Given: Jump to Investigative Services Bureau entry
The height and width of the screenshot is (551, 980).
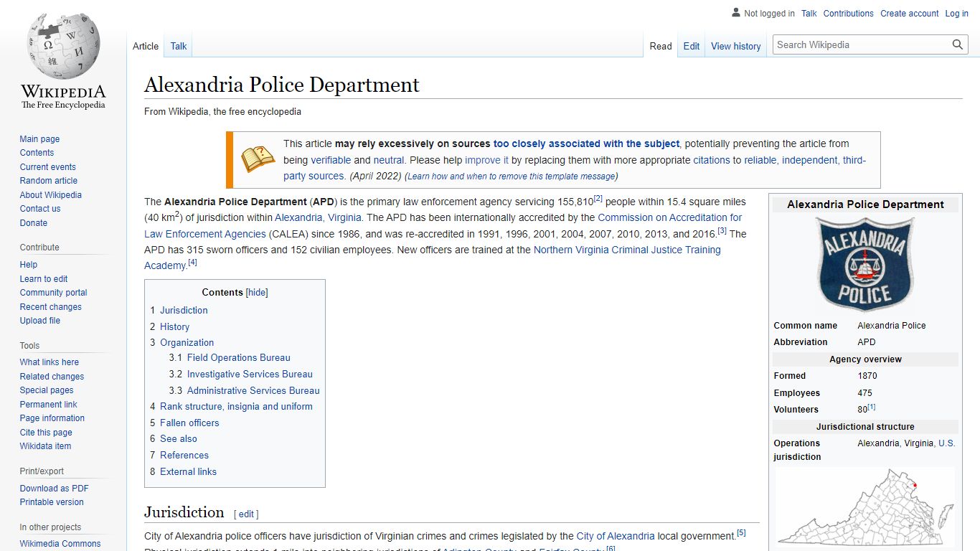Looking at the screenshot, I should tap(250, 374).
